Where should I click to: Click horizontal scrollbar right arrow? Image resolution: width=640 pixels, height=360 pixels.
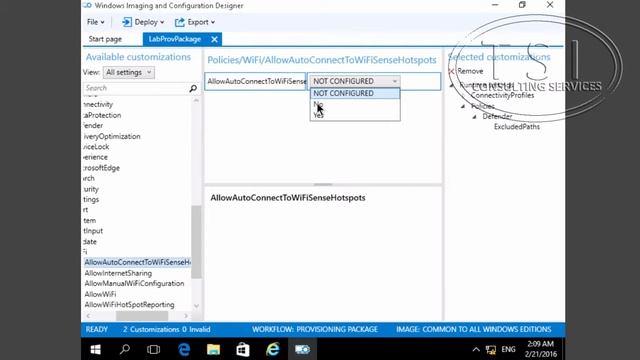[x=186, y=316]
